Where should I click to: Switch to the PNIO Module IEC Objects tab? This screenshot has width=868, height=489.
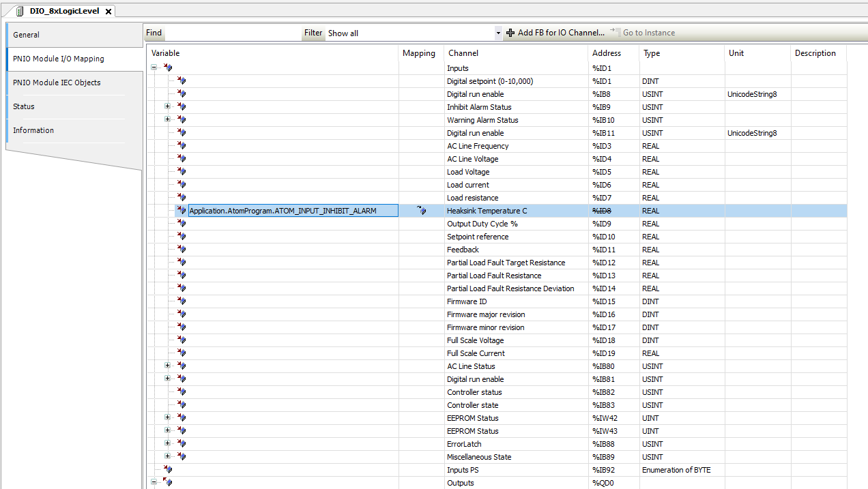(57, 83)
